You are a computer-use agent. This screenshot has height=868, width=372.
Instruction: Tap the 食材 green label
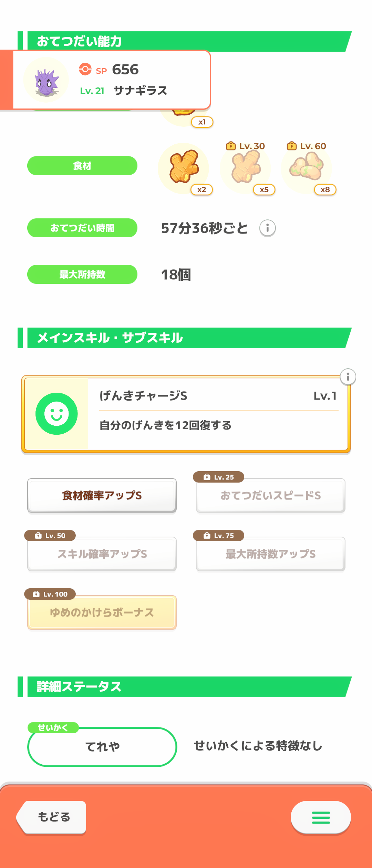point(82,166)
